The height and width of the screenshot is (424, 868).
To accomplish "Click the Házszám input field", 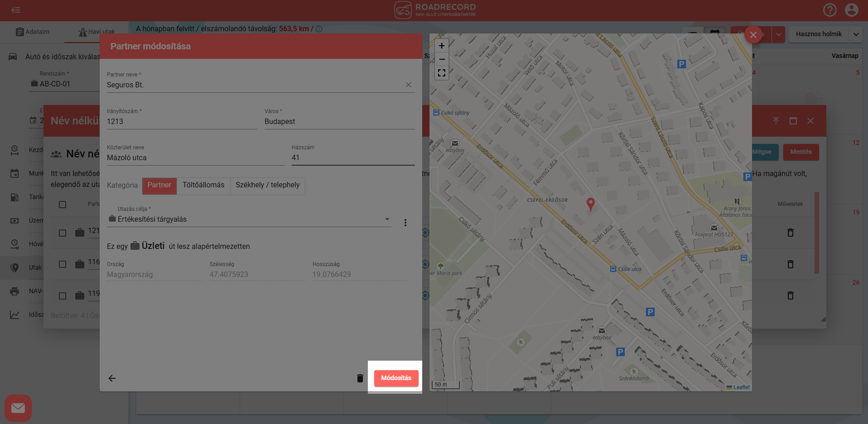I will 352,158.
